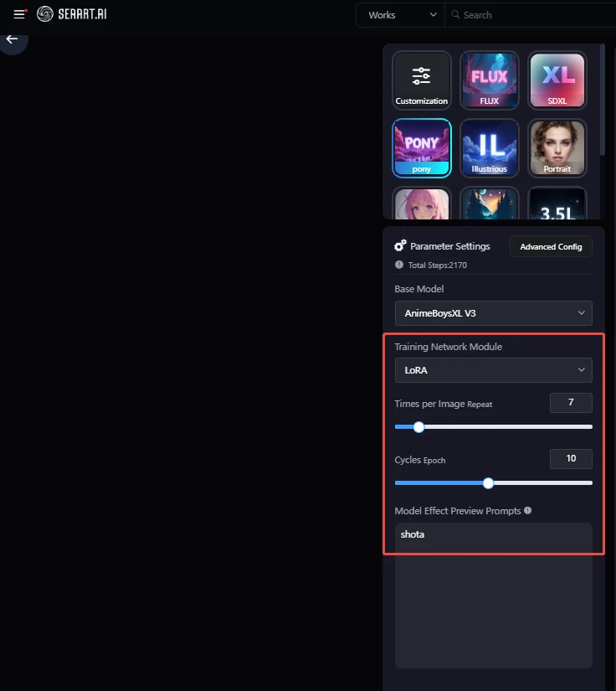Choose the FLUX model tile

point(489,80)
